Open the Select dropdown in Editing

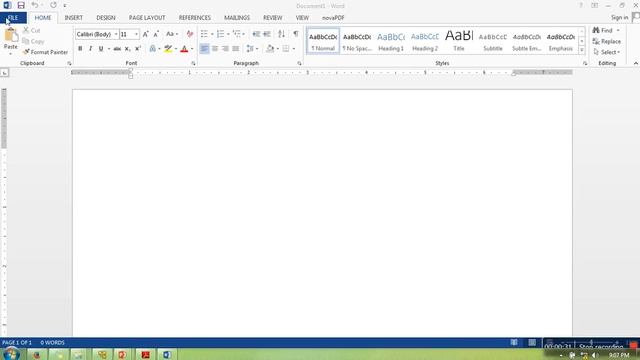pos(607,52)
